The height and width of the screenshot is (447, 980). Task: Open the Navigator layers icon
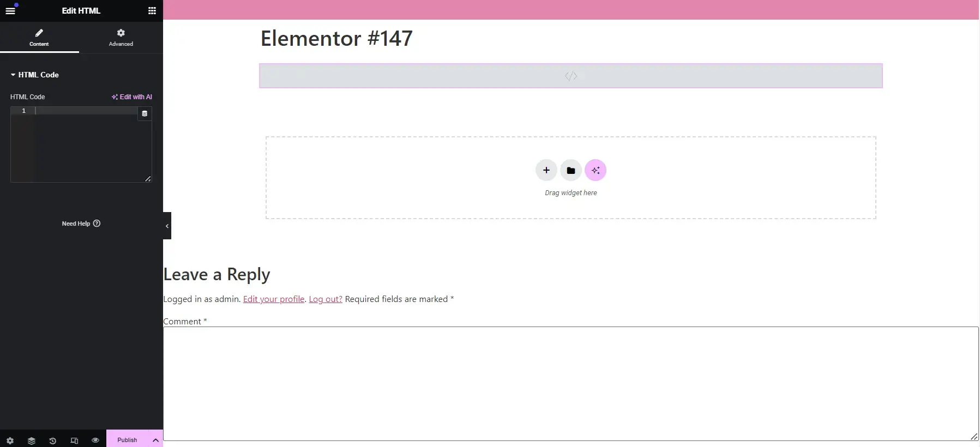pyautogui.click(x=32, y=440)
